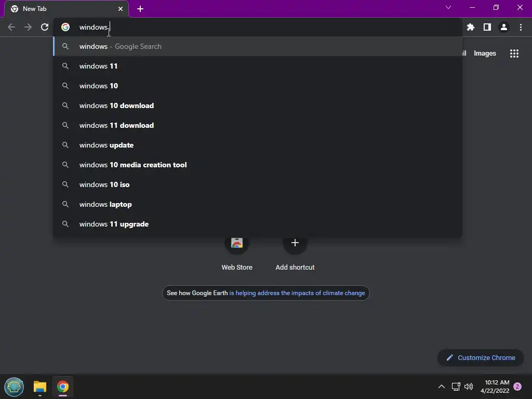Image resolution: width=532 pixels, height=399 pixels.
Task: Choose the 'windows 11 download' suggestion
Action: tap(258, 125)
